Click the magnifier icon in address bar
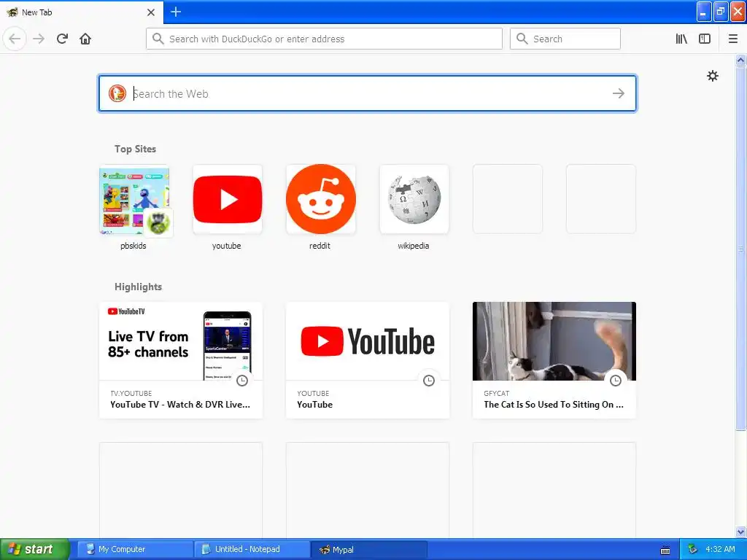Image resolution: width=747 pixels, height=560 pixels. click(158, 39)
